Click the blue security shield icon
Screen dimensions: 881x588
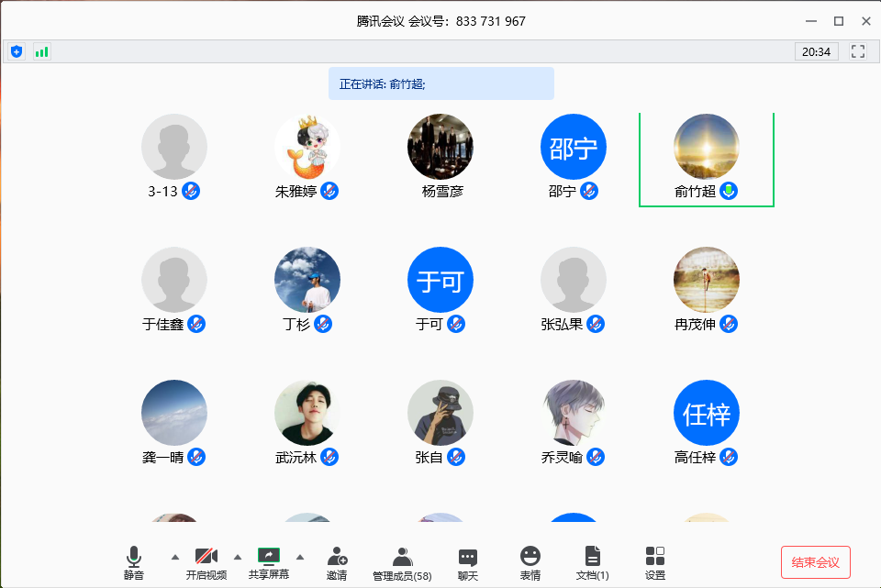(x=16, y=51)
